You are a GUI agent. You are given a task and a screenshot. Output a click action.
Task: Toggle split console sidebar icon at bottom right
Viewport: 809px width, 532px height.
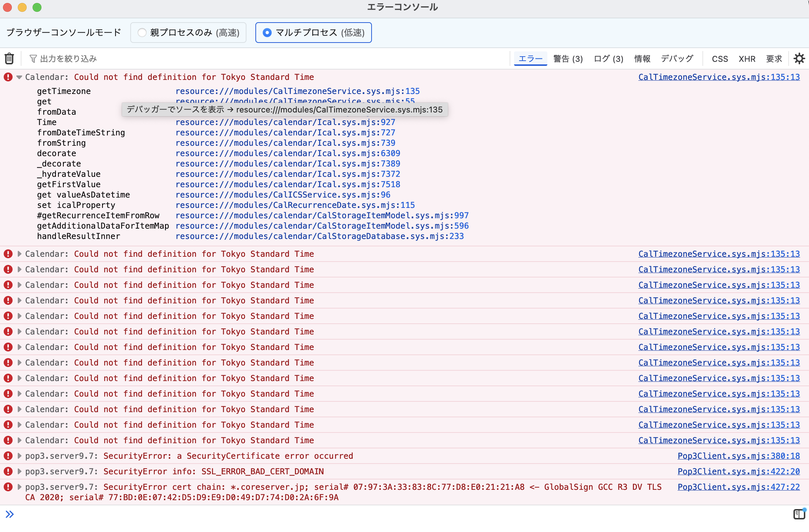(x=799, y=514)
